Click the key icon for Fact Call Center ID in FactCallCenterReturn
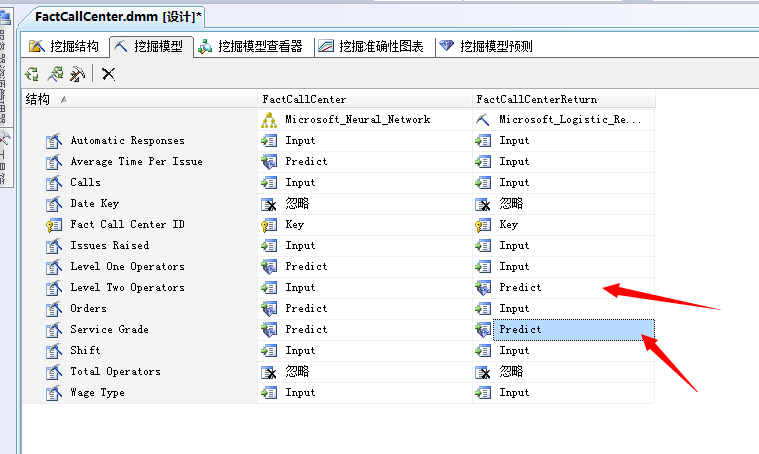The height and width of the screenshot is (454, 759). [483, 225]
